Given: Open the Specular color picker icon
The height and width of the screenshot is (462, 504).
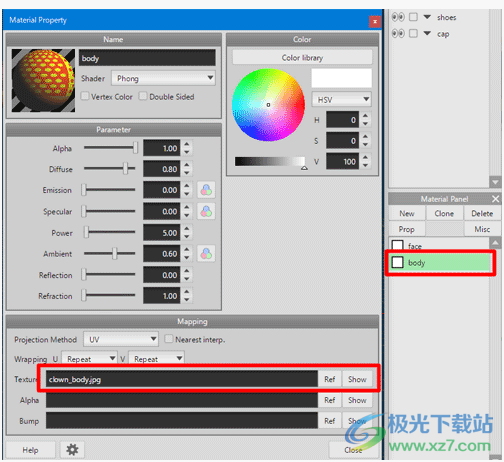Looking at the screenshot, I should [x=206, y=211].
